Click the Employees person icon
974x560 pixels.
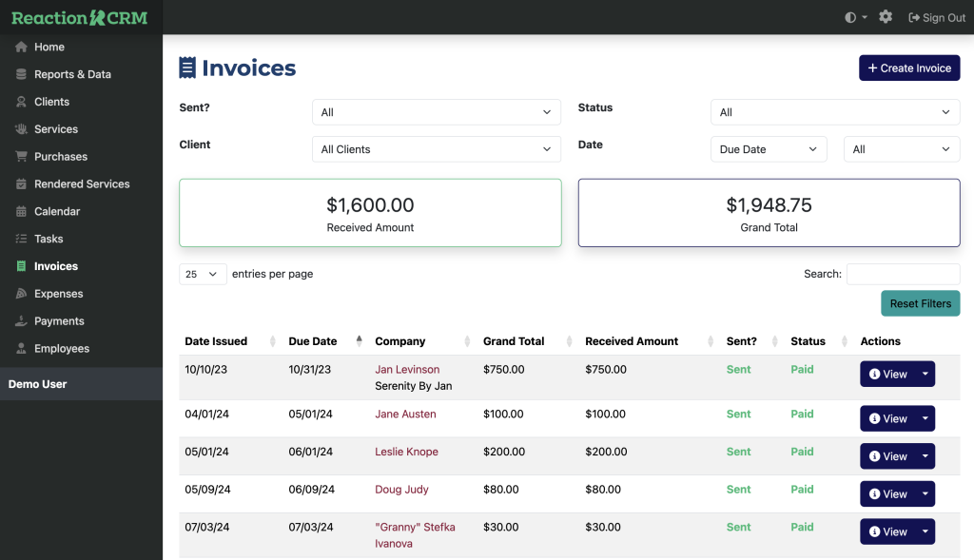(x=21, y=349)
